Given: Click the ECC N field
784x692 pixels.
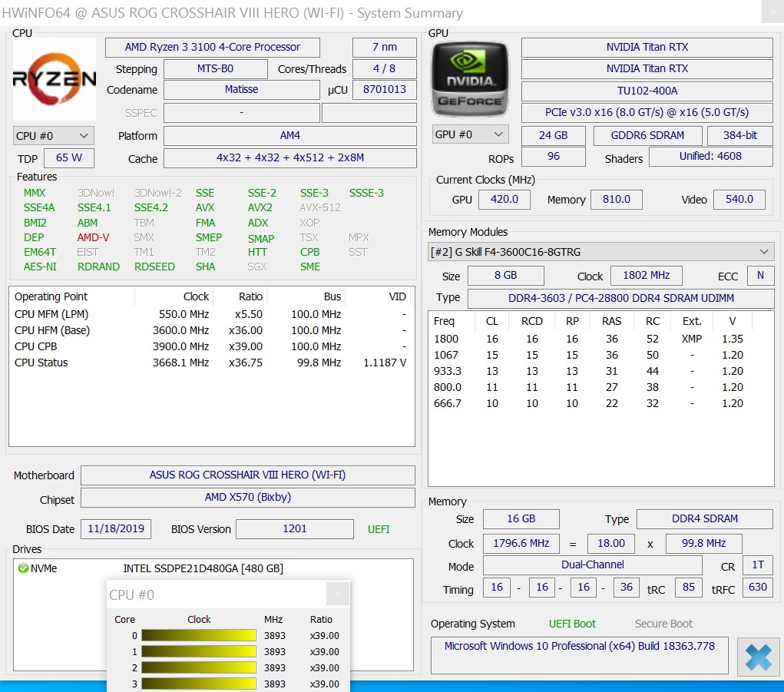Looking at the screenshot, I should tap(760, 276).
